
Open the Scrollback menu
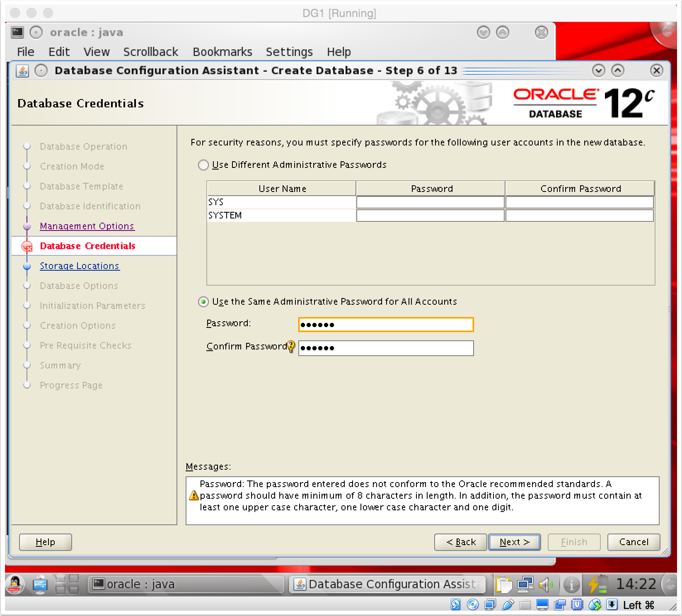point(151,52)
